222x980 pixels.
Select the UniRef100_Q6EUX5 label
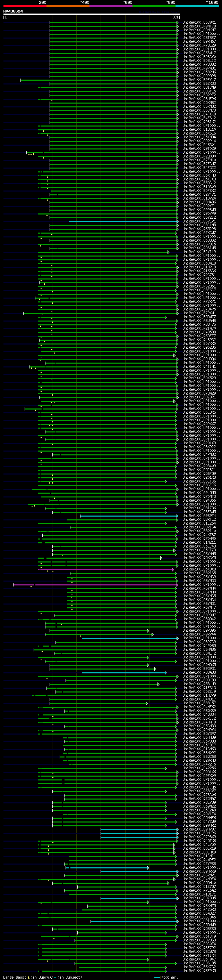(199, 412)
